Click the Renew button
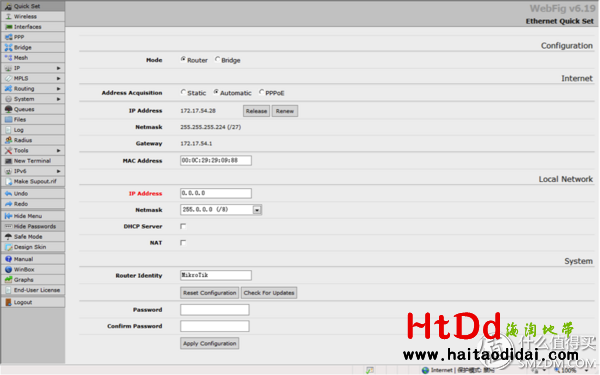Image resolution: width=600 pixels, height=375 pixels. coord(285,111)
